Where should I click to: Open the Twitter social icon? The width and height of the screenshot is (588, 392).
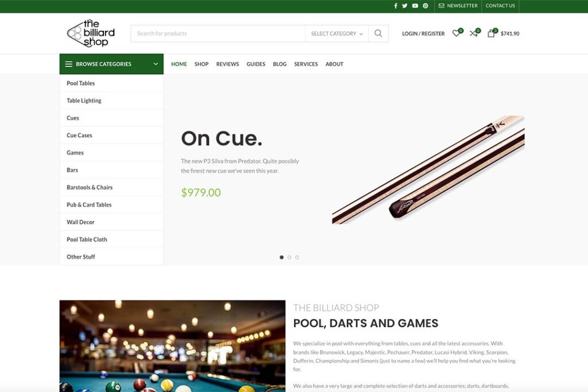pos(405,6)
